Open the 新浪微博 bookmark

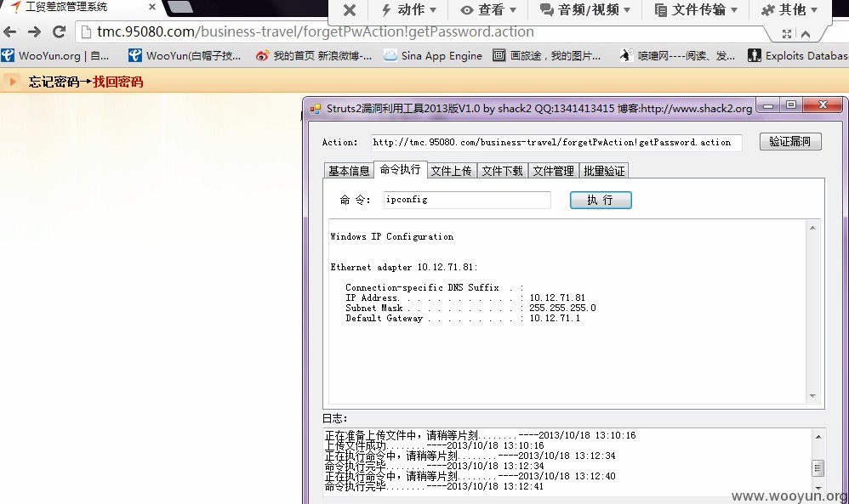pyautogui.click(x=314, y=56)
